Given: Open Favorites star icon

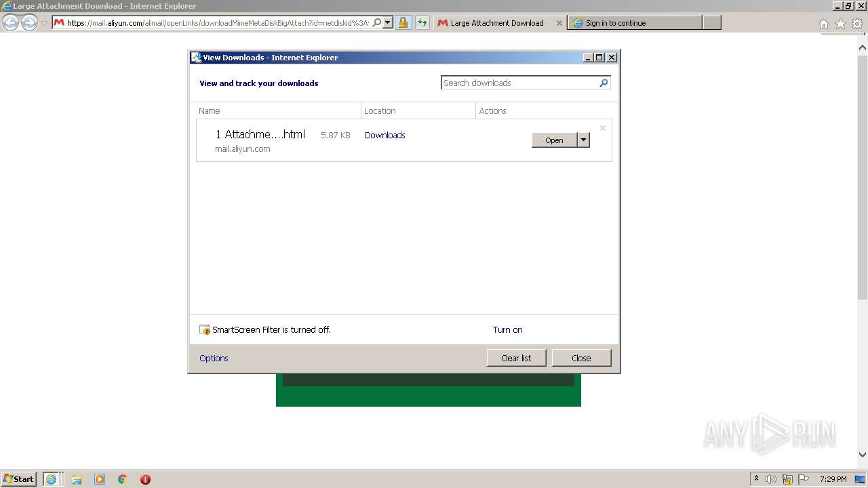Looking at the screenshot, I should [840, 24].
